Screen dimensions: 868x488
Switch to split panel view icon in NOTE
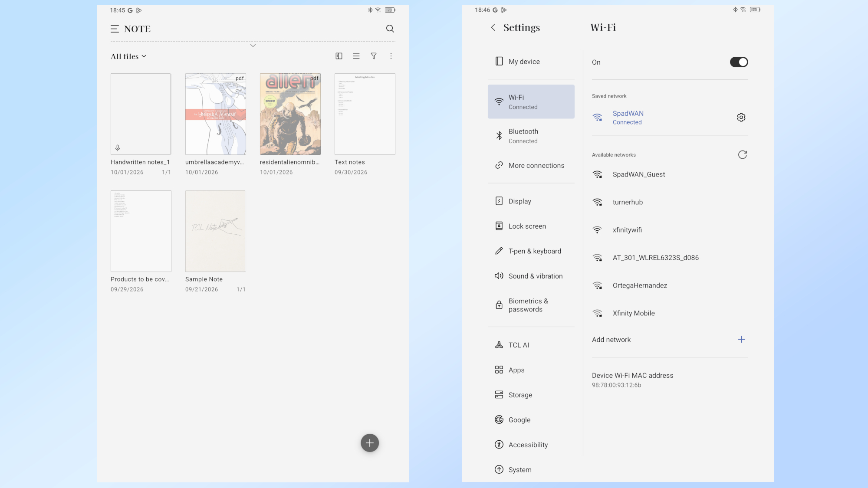[339, 56]
